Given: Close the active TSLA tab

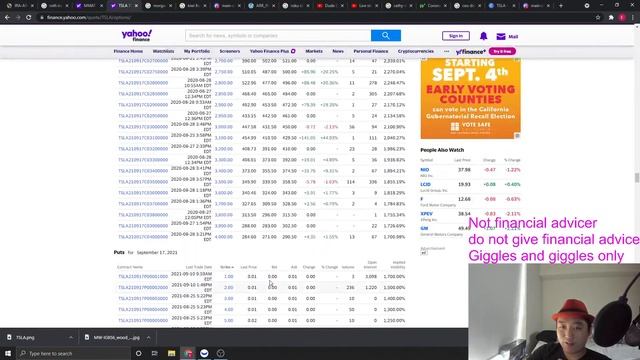Looking at the screenshot, I should pyautogui.click(x=136, y=6).
